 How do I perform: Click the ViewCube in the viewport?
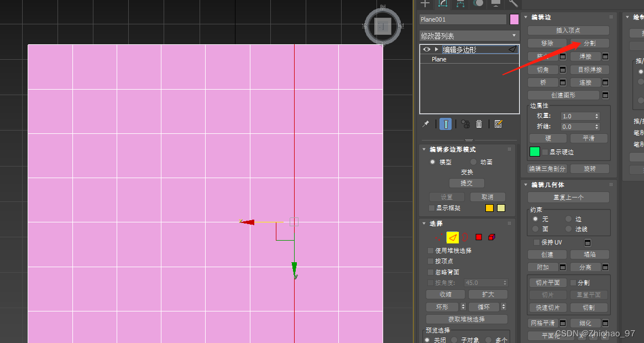[x=383, y=27]
